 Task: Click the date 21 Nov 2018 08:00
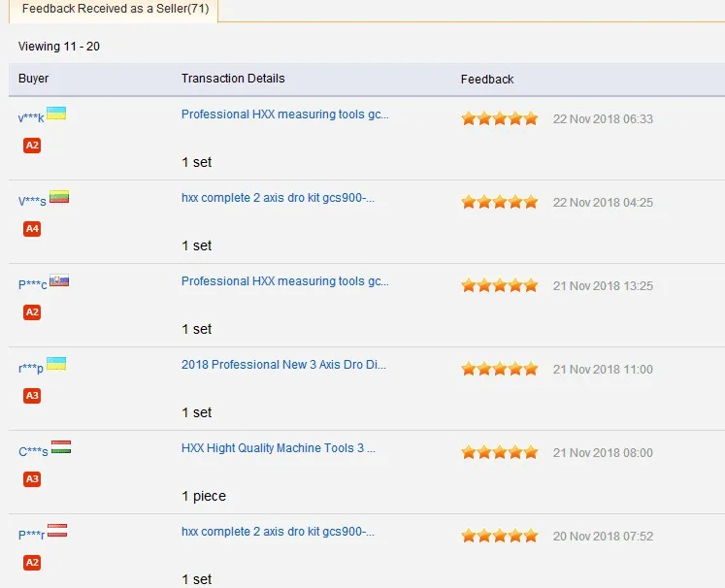click(603, 453)
